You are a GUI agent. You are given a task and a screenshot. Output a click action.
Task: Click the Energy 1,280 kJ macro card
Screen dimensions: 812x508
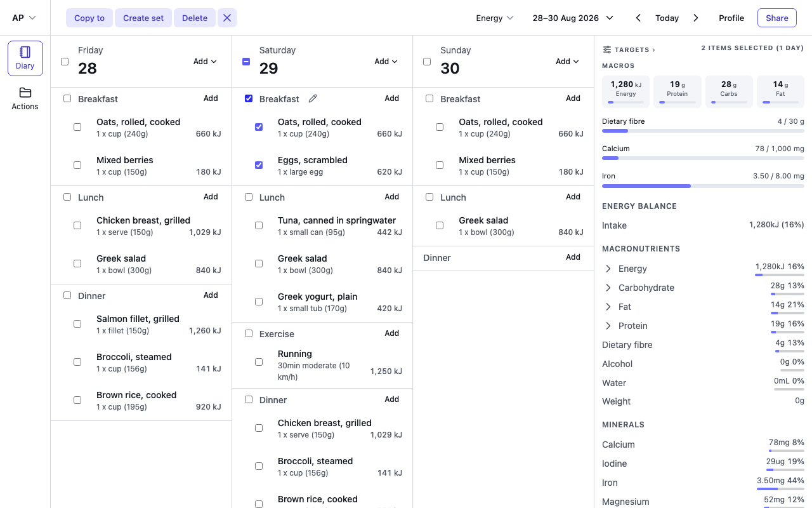tap(625, 91)
